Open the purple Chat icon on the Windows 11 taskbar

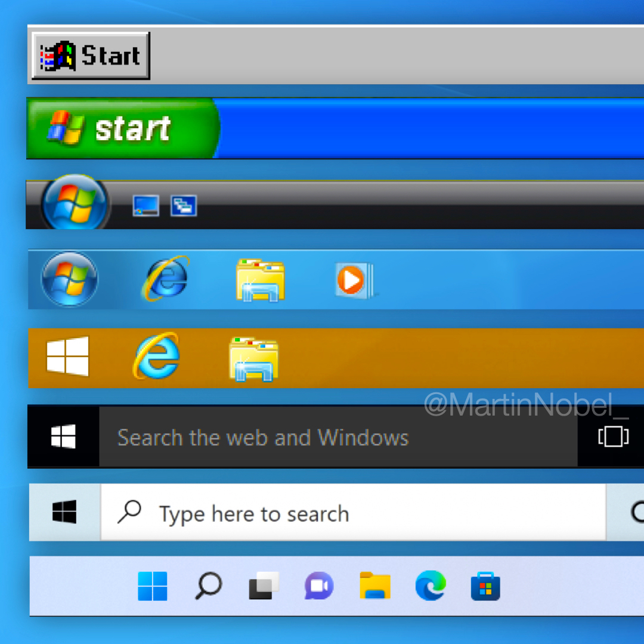pyautogui.click(x=319, y=586)
